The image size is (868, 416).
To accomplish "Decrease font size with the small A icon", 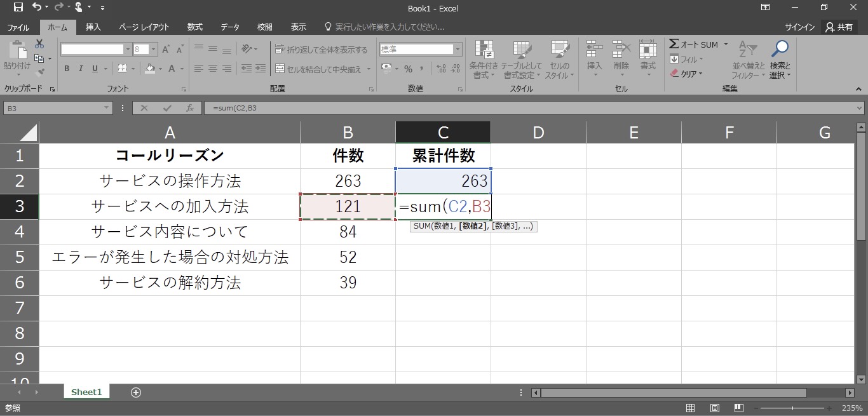I will point(179,49).
